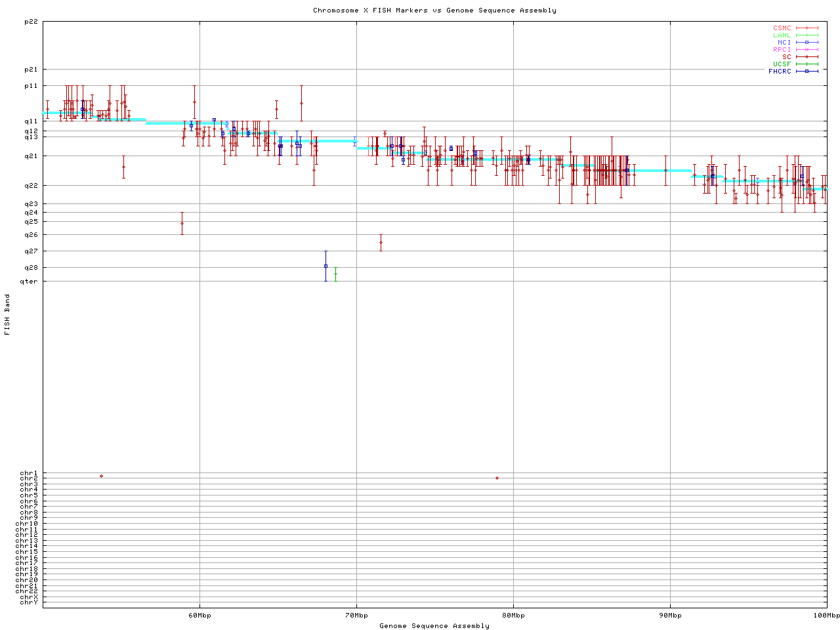Select the black outlier marker near band q25
Screen dimensions: 840x630
(182, 223)
